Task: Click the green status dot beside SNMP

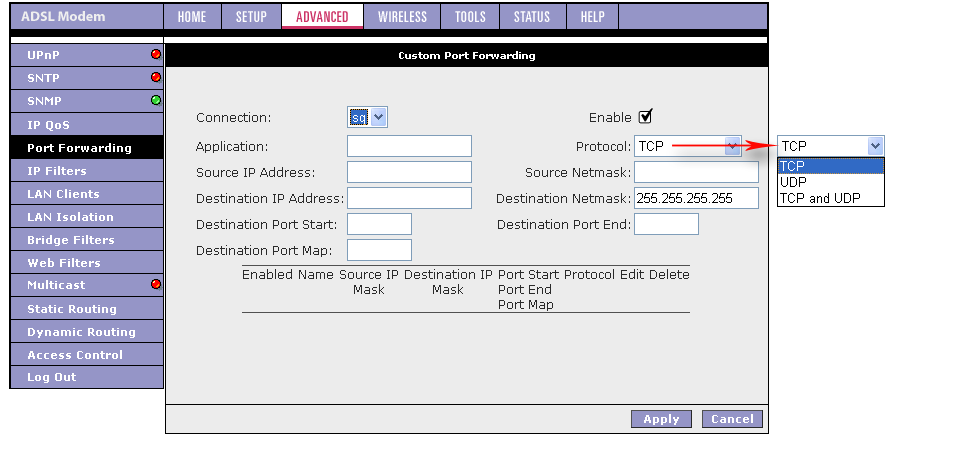Action: click(x=156, y=100)
